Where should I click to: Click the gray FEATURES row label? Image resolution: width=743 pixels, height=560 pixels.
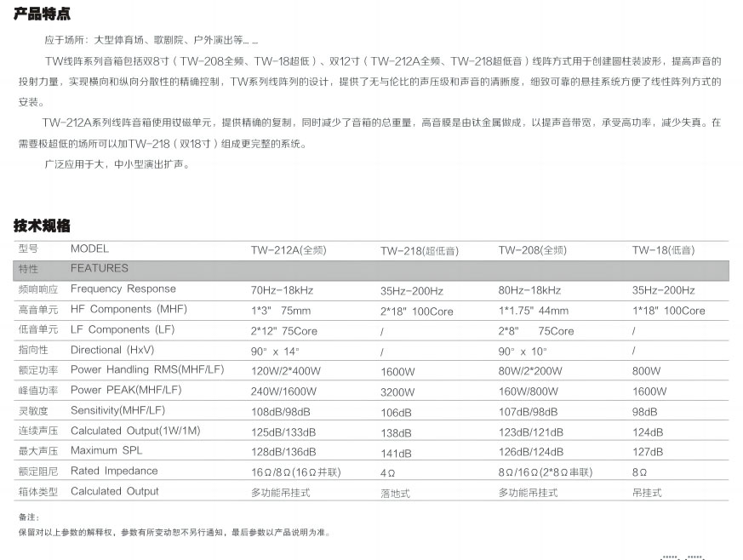tap(100, 268)
